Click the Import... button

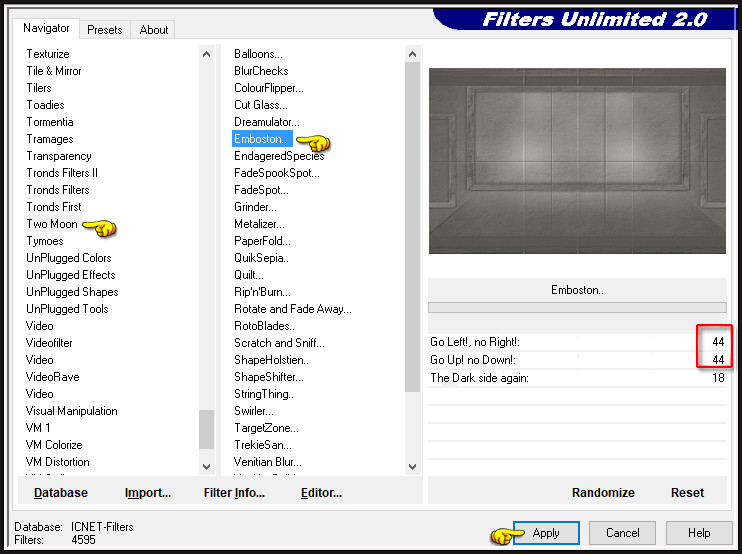click(148, 492)
